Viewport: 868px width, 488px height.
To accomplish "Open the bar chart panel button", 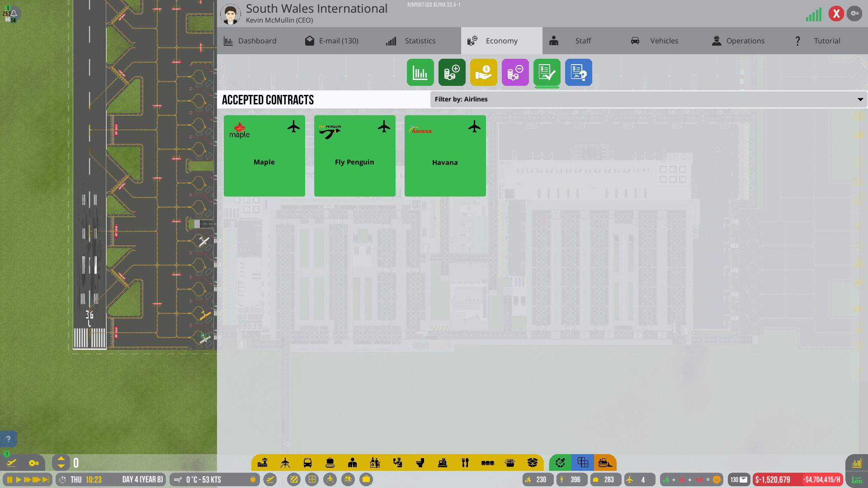I will tap(857, 463).
